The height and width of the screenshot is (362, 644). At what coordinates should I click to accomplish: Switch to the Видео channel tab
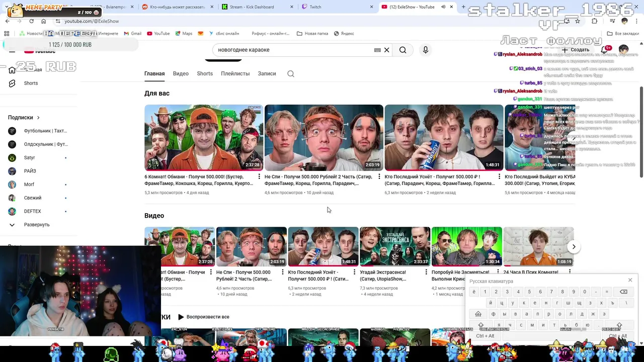(x=181, y=73)
